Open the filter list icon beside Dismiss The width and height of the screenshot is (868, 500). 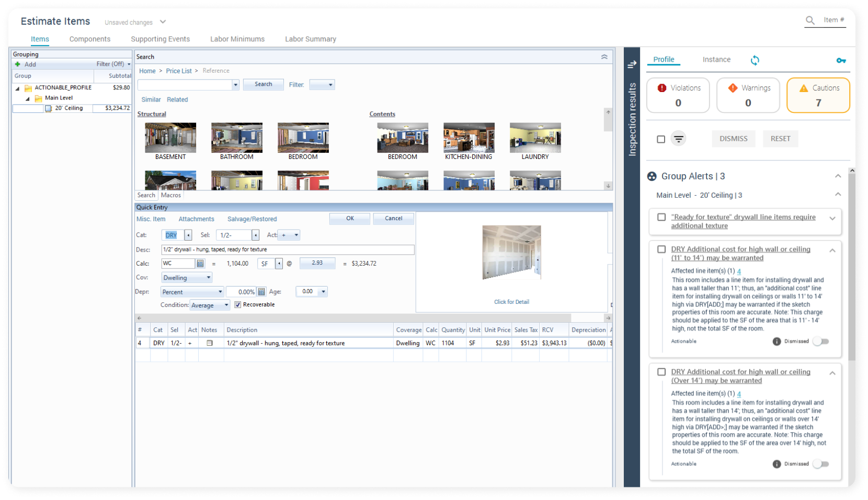coord(678,139)
